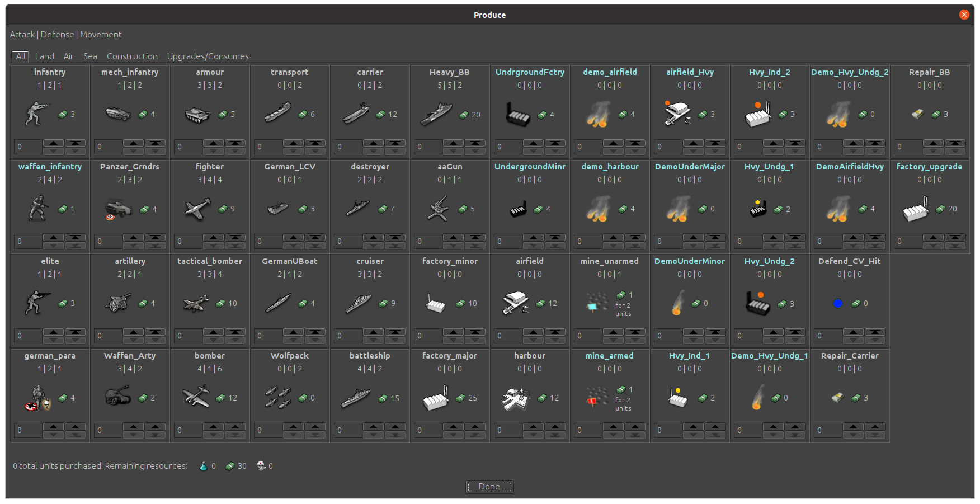Click the flask resource icon in status line
Screen dimensions: 980x504
tap(204, 466)
